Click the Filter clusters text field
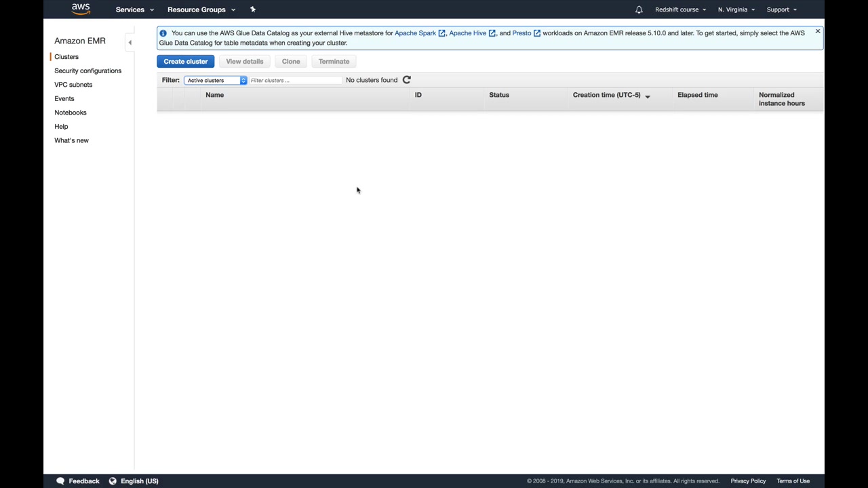This screenshot has height=488, width=868. pyautogui.click(x=296, y=80)
